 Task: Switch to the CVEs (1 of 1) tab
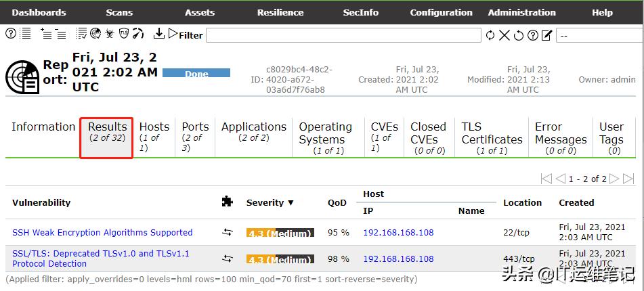point(385,137)
